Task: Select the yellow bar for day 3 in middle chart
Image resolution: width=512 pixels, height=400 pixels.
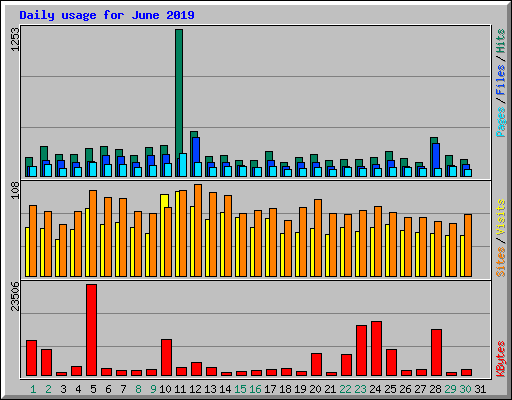Action: [x=57, y=258]
